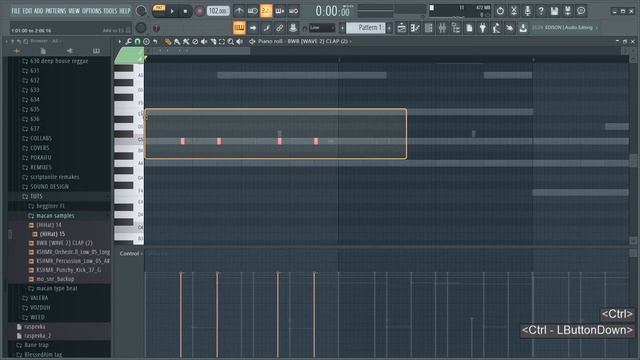Toggle the loop recording button
640x360 pixels.
(x=293, y=11)
